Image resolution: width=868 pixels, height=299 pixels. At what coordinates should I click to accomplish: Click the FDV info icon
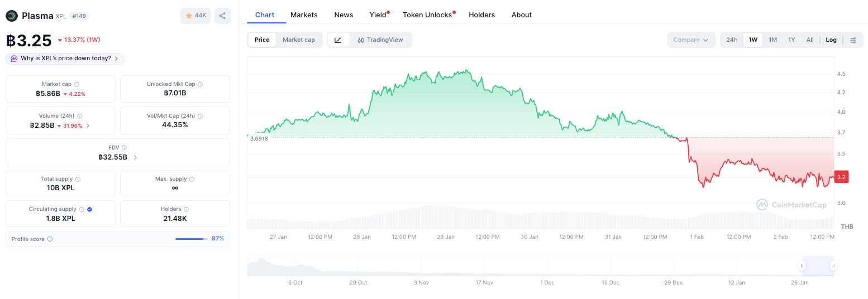point(123,148)
